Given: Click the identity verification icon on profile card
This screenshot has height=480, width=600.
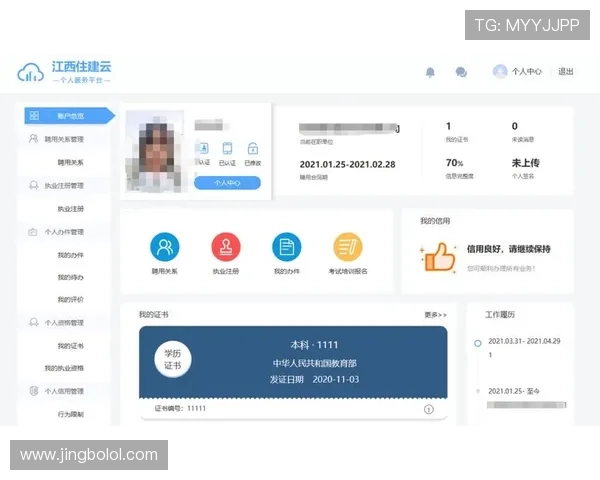Looking at the screenshot, I should point(203,148).
